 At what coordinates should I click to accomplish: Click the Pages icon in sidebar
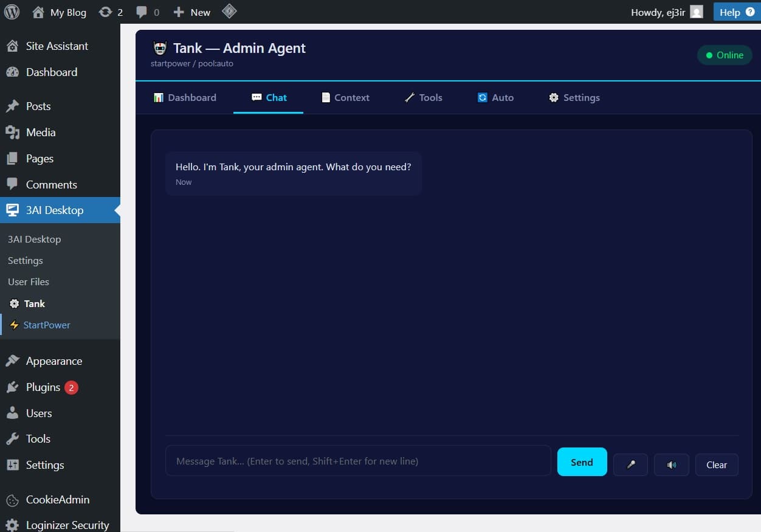click(12, 159)
